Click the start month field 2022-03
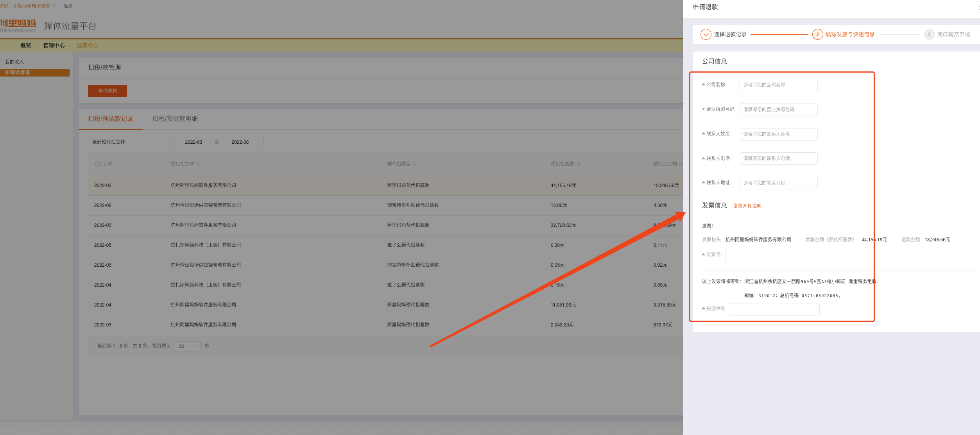This screenshot has height=435, width=980. 193,142
